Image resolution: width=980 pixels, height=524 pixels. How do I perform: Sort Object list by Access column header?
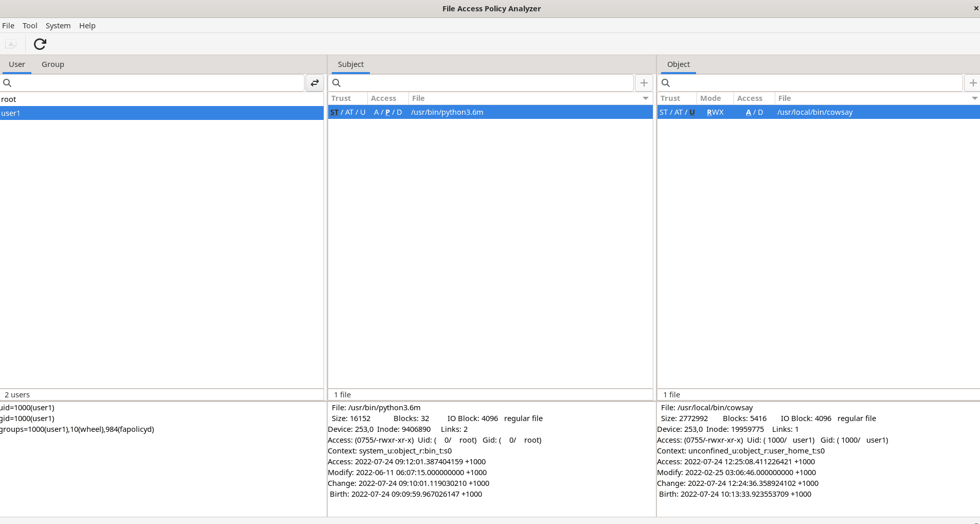pyautogui.click(x=754, y=98)
